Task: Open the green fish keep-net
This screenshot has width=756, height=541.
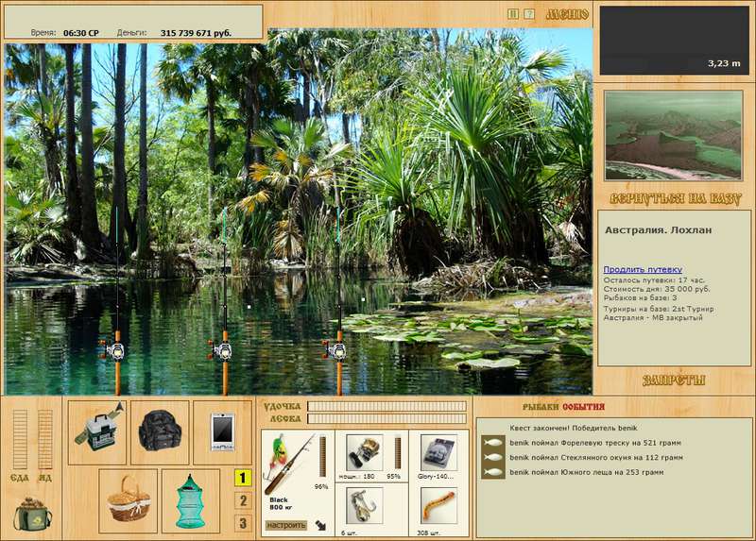Action: pos(191,501)
